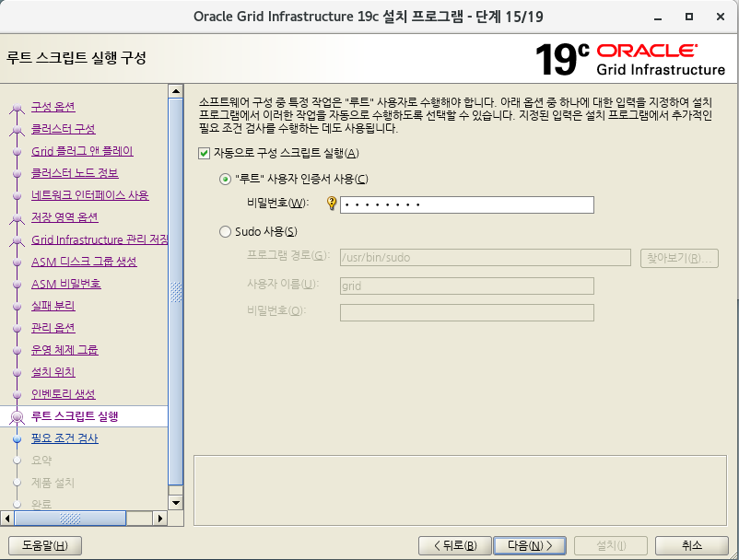Click the empty message pane at bottom

pyautogui.click(x=460, y=490)
